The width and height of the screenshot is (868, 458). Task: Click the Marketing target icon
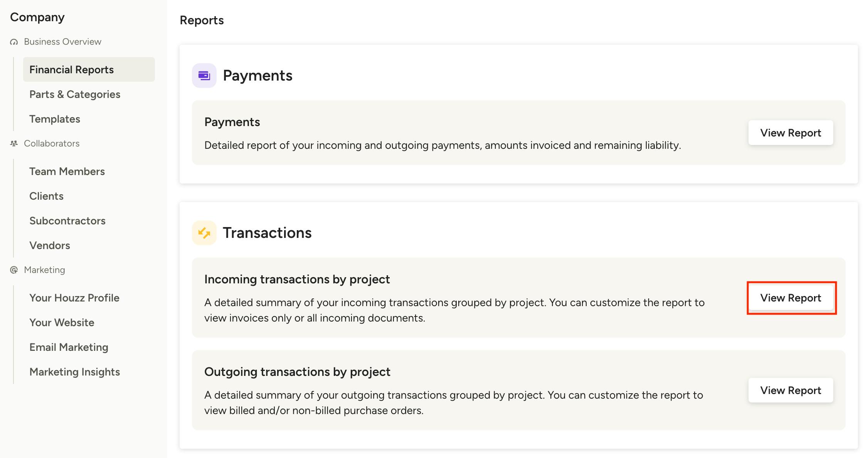[x=14, y=270]
